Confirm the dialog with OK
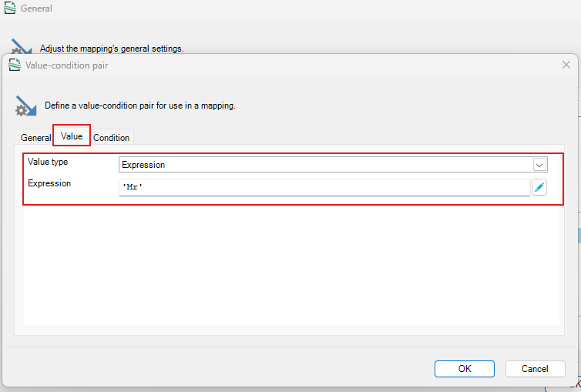 click(x=465, y=369)
